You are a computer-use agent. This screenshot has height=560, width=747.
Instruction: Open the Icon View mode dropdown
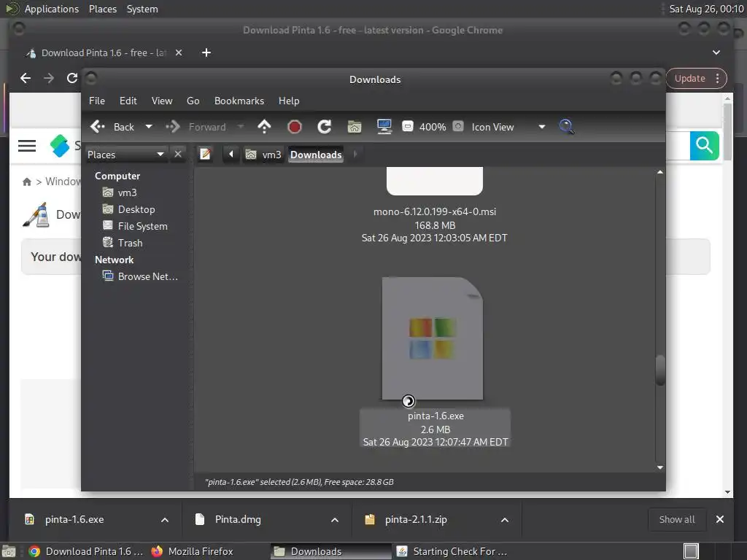coord(508,127)
